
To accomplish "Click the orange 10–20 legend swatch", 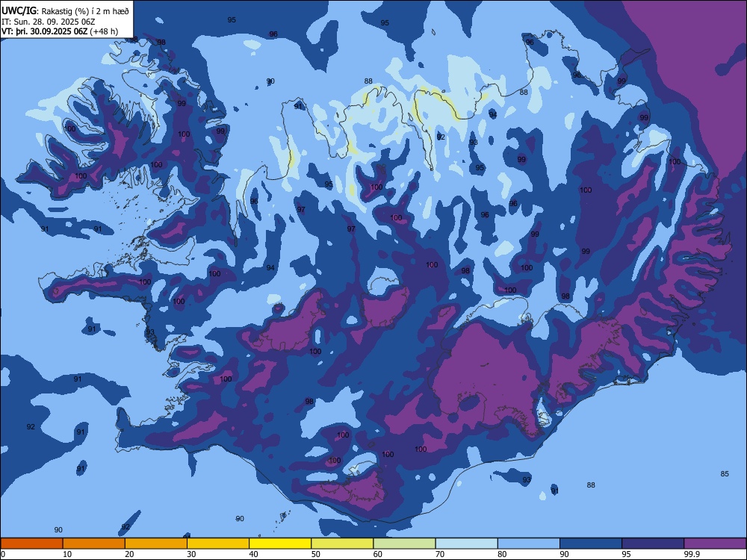I will 94,544.
